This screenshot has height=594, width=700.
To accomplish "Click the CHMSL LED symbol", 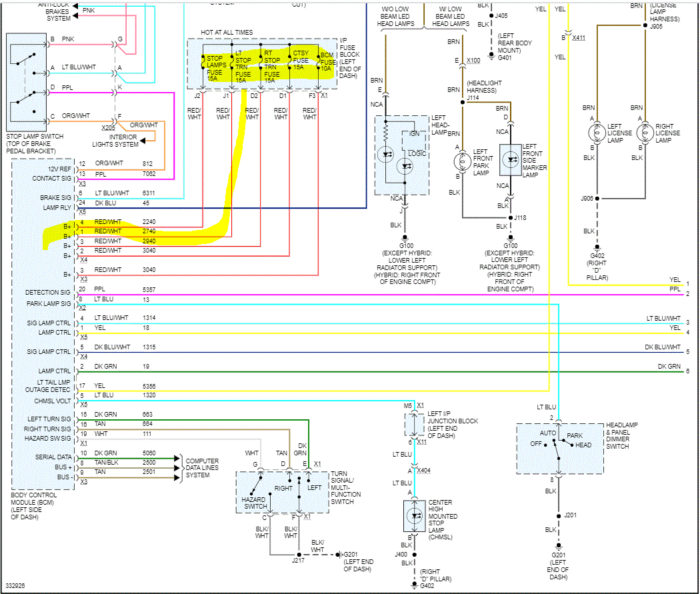I will [x=415, y=516].
